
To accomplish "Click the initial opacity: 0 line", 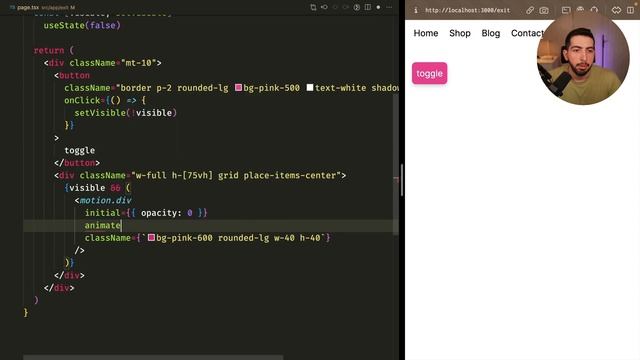I will pyautogui.click(x=146, y=213).
